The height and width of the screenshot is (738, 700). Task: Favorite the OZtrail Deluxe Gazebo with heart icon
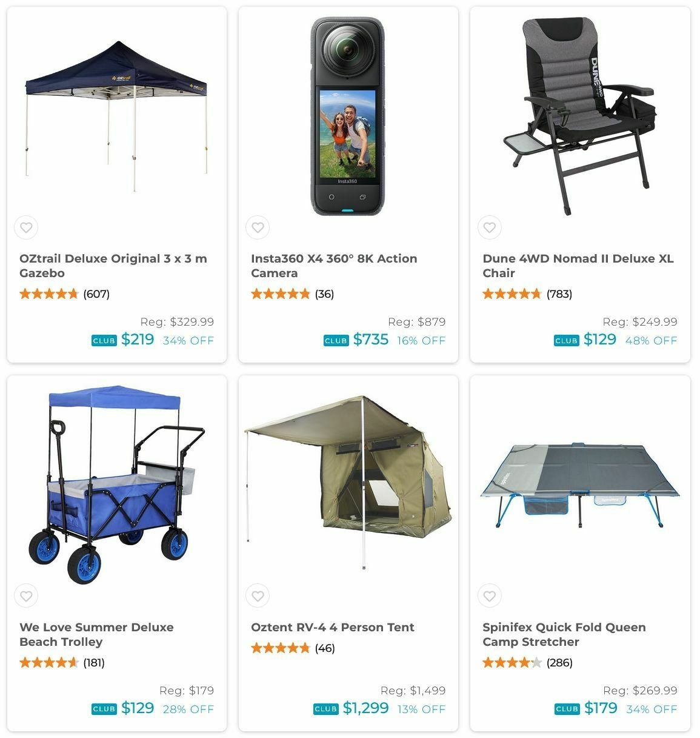(26, 228)
